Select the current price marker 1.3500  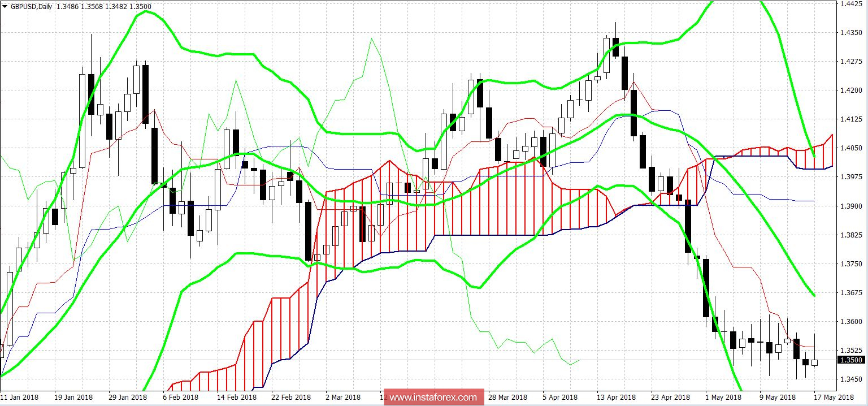point(852,360)
